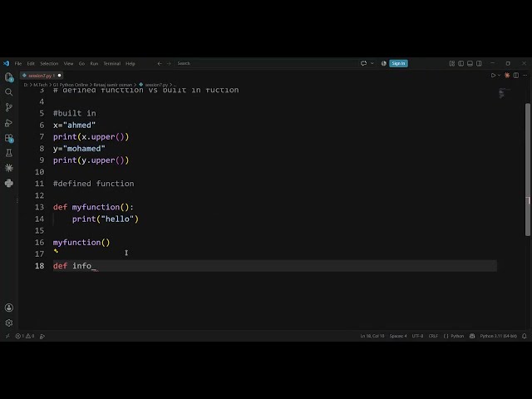The height and width of the screenshot is (399, 532).
Task: Click the VS Code logo icon
Action: pos(6,63)
